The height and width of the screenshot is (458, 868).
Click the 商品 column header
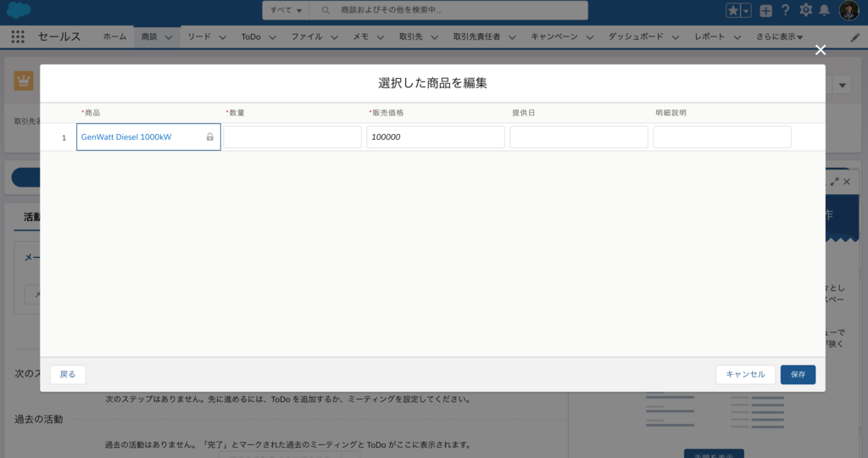tap(91, 113)
